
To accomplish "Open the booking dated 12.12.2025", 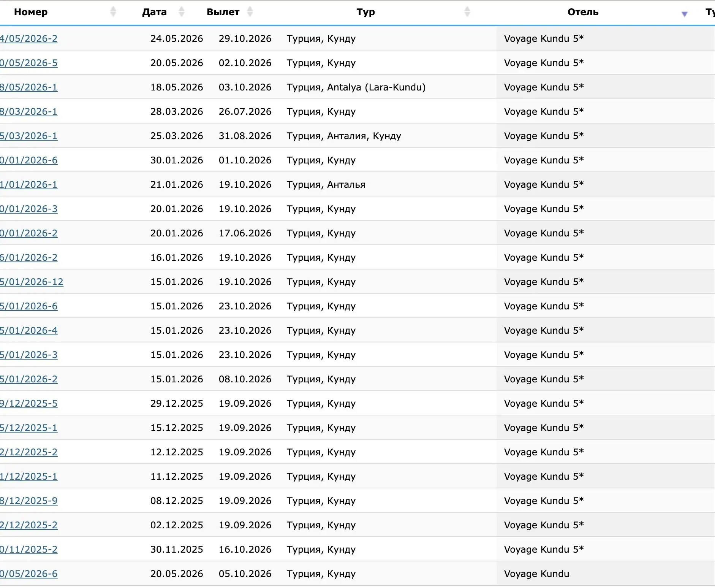I will tap(29, 452).
